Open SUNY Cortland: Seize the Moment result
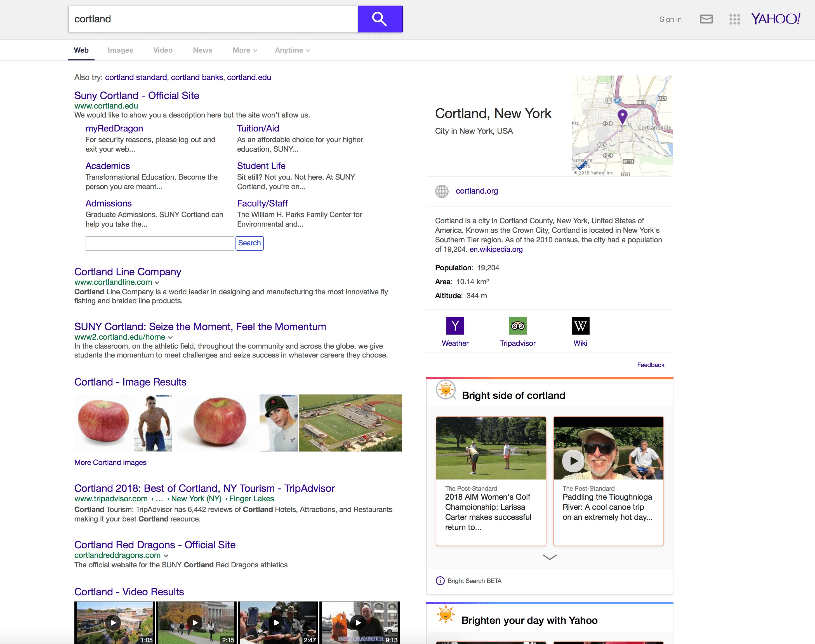 tap(200, 326)
